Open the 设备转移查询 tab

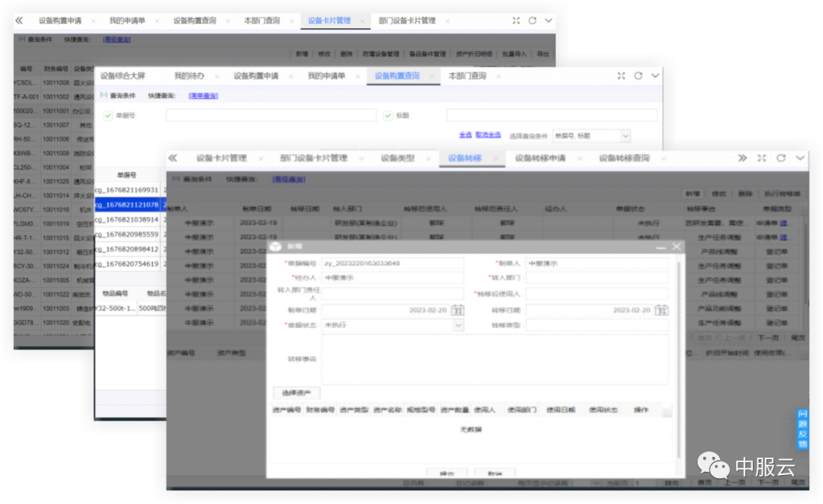click(x=624, y=158)
